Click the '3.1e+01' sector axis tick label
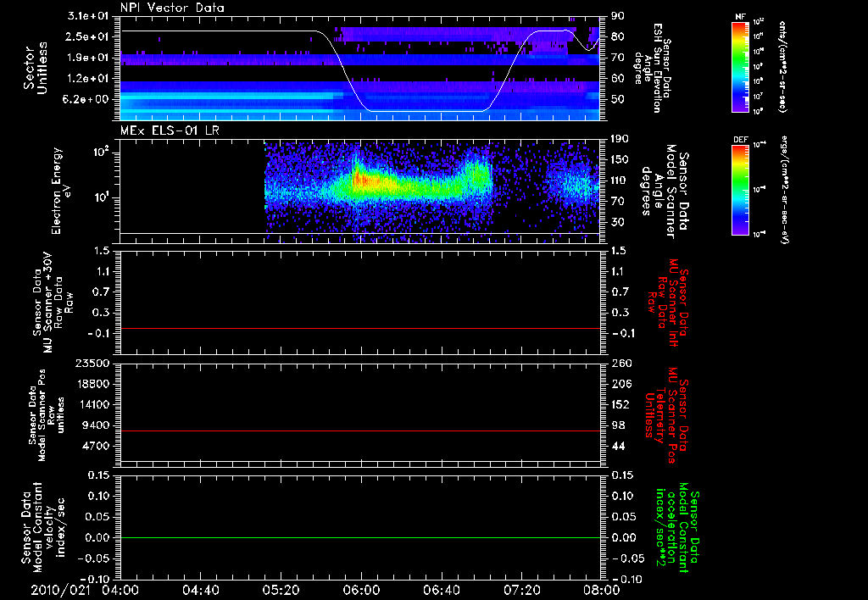Viewport: 868px width, 600px height. 88,16
